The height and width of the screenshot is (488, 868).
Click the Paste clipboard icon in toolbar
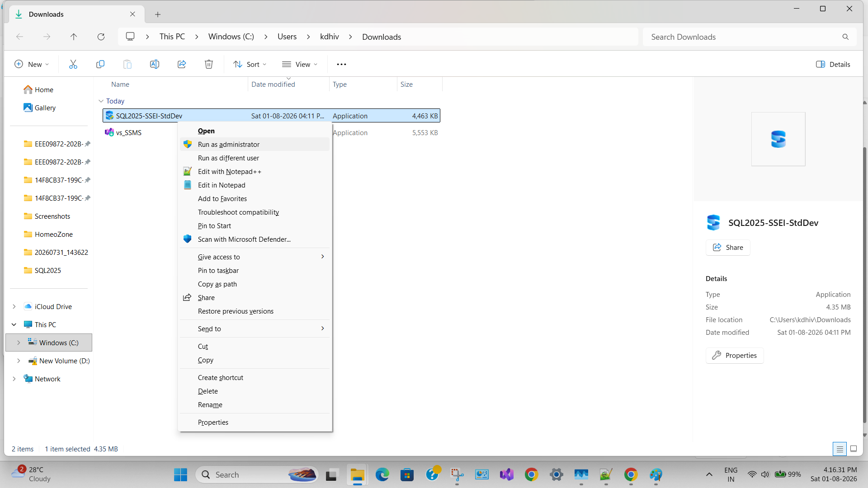click(x=127, y=64)
